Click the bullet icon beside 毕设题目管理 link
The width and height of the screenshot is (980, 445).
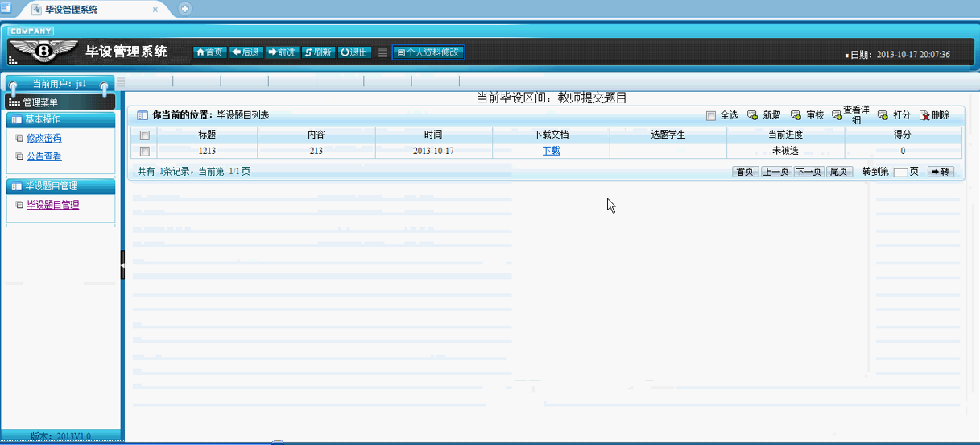19,205
